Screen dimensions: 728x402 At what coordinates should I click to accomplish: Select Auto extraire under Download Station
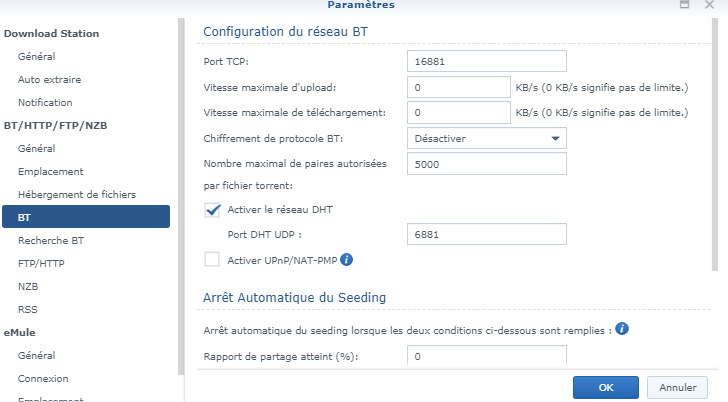pos(49,79)
